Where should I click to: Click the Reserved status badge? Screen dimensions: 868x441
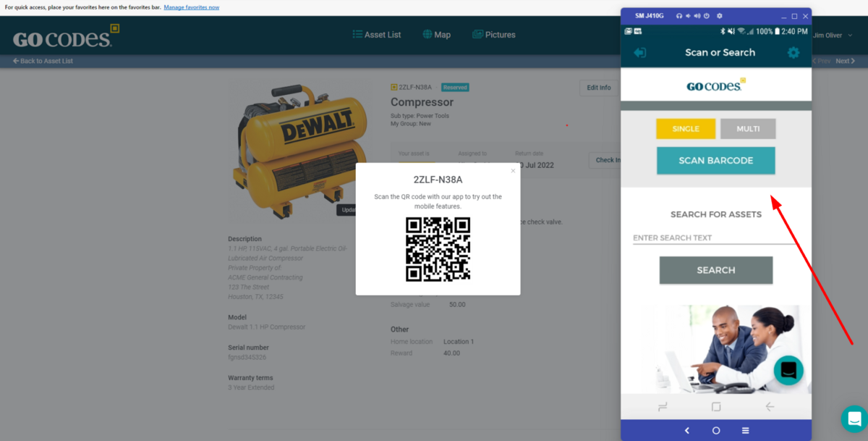tap(455, 88)
